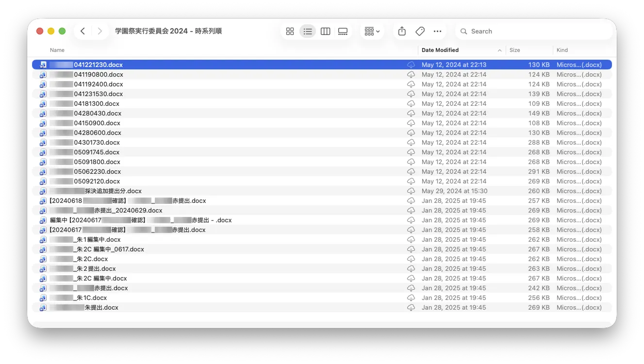Download 041190800.docx via its cloud icon

[x=411, y=74]
